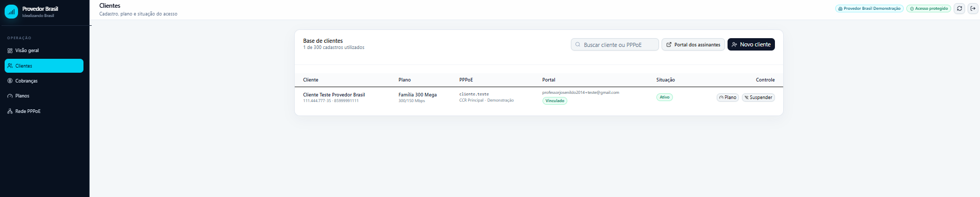Click the Provedor Brasil signal-bars logo
The width and height of the screenshot is (980, 197).
pyautogui.click(x=11, y=11)
